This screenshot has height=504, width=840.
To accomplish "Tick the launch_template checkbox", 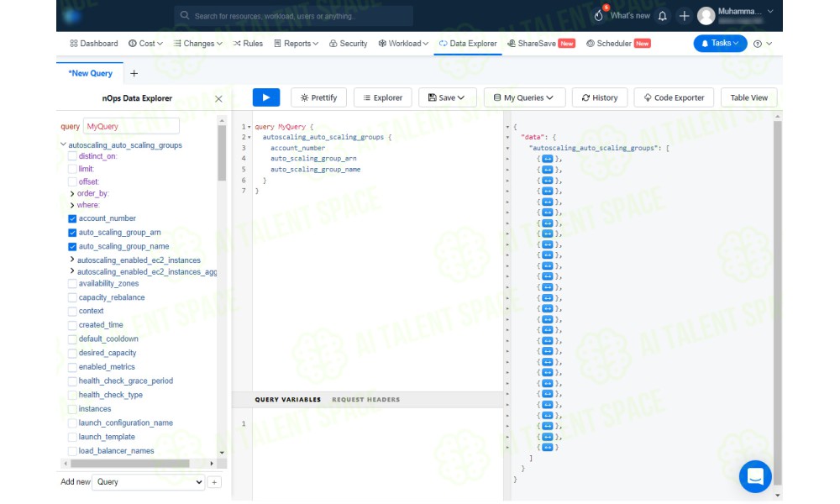I will tap(72, 437).
